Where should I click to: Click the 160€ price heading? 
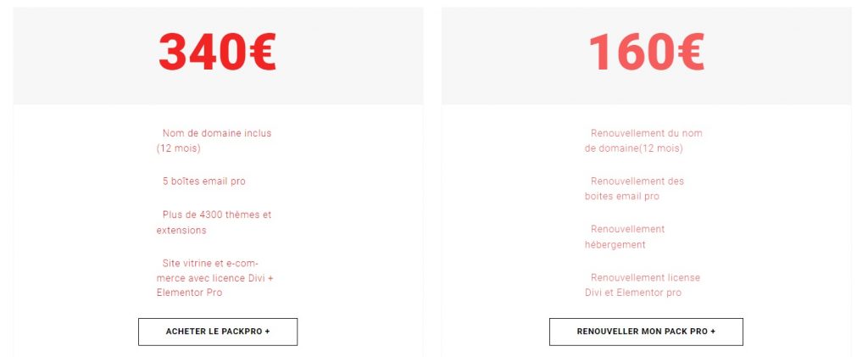click(x=646, y=52)
